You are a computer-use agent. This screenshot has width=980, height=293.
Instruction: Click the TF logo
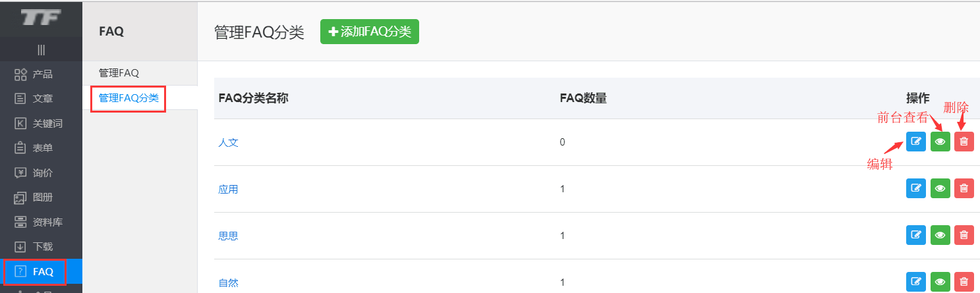click(x=41, y=18)
